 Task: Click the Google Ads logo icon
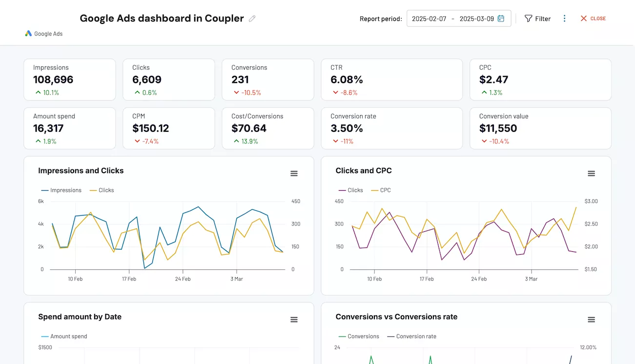pos(28,34)
